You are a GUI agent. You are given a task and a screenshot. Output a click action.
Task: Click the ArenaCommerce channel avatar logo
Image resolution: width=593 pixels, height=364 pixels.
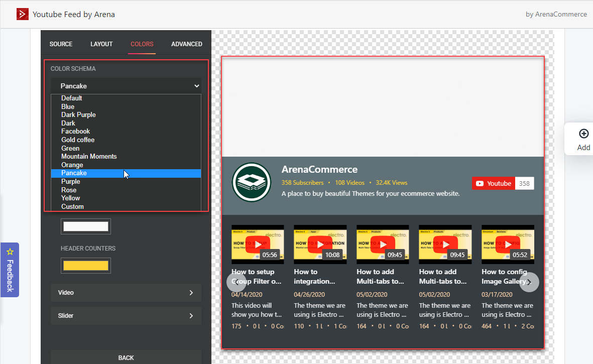pos(252,182)
